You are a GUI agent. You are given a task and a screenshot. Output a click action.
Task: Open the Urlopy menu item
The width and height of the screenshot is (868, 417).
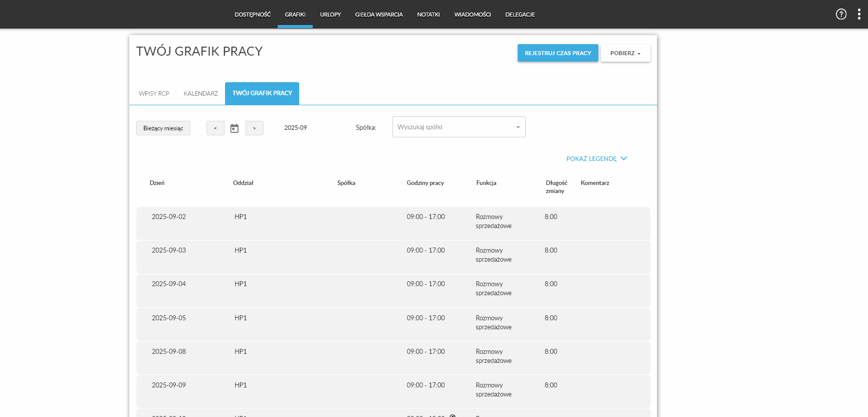(330, 15)
